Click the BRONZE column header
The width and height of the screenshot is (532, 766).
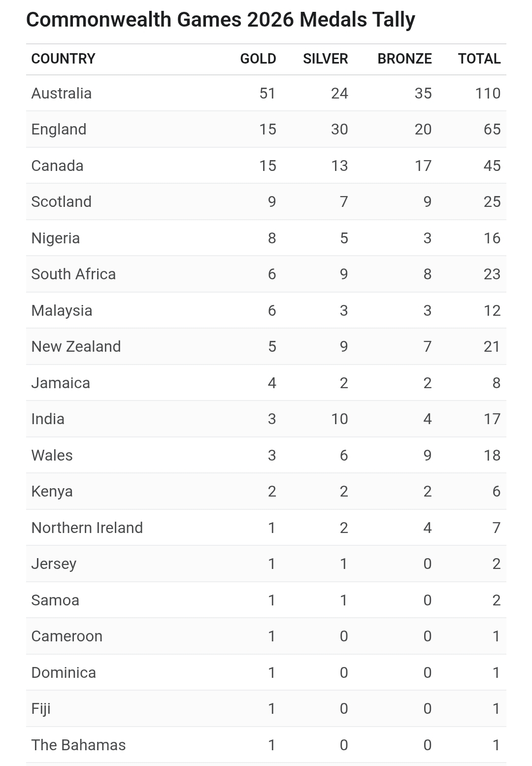(404, 59)
